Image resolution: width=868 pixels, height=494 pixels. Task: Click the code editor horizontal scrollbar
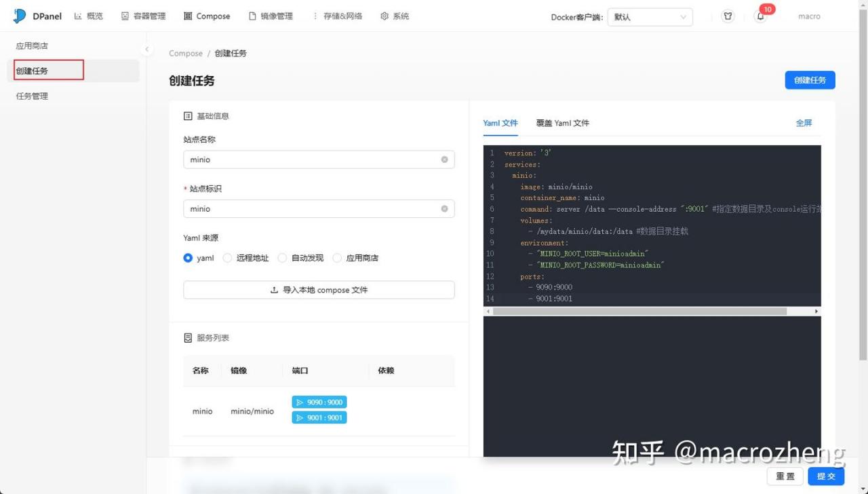click(639, 311)
